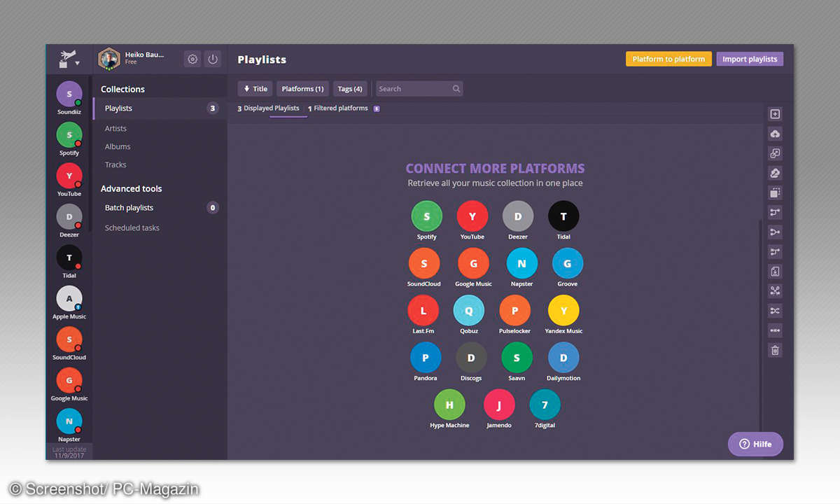840x504 pixels.
Task: Select Apple Music in the left sidebar
Action: (69, 302)
